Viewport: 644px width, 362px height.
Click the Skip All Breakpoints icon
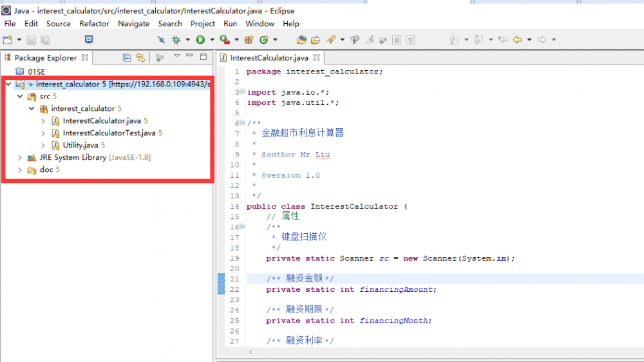(x=162, y=39)
